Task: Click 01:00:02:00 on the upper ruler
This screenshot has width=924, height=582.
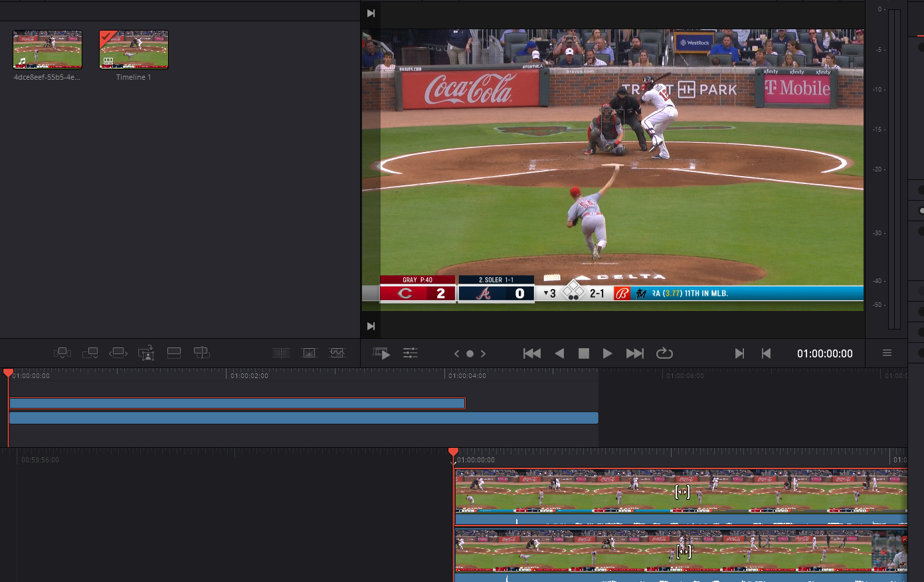Action: click(x=249, y=375)
